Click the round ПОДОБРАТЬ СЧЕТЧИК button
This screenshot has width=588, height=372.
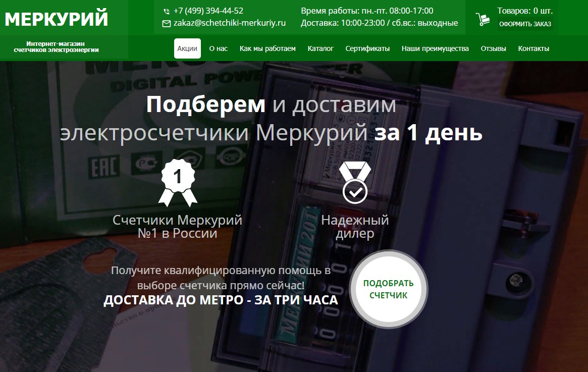388,289
